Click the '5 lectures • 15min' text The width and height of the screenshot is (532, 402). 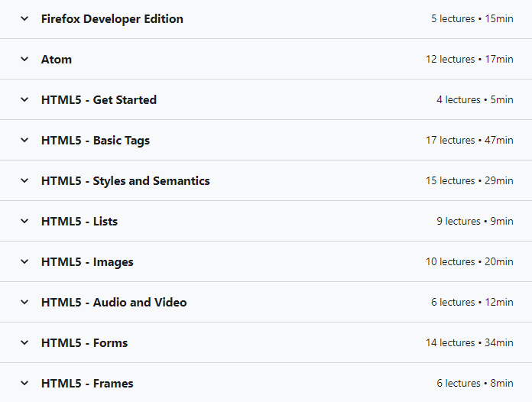coord(472,18)
